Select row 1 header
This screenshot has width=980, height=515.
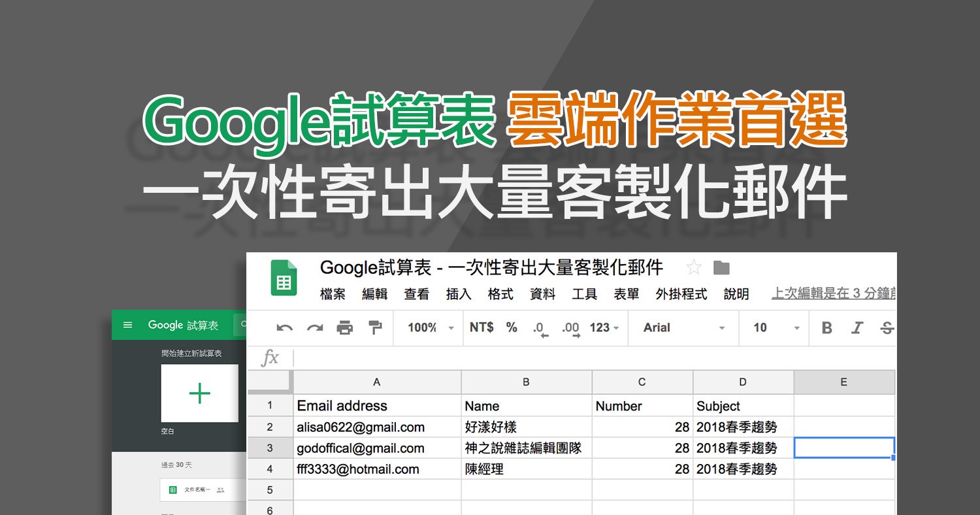[x=270, y=406]
